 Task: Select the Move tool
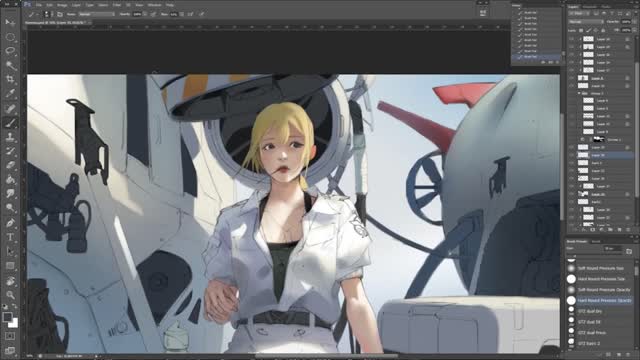tap(10, 22)
